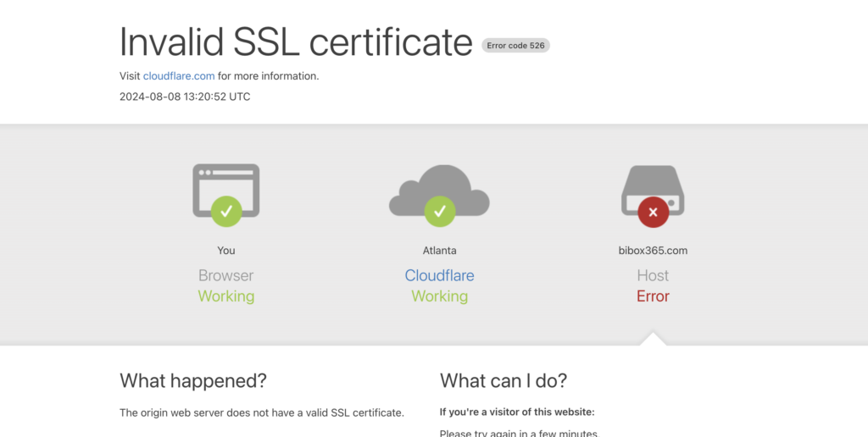The image size is (868, 437).
Task: Open the blue Cloudflare link under Atlanta
Action: coord(439,275)
